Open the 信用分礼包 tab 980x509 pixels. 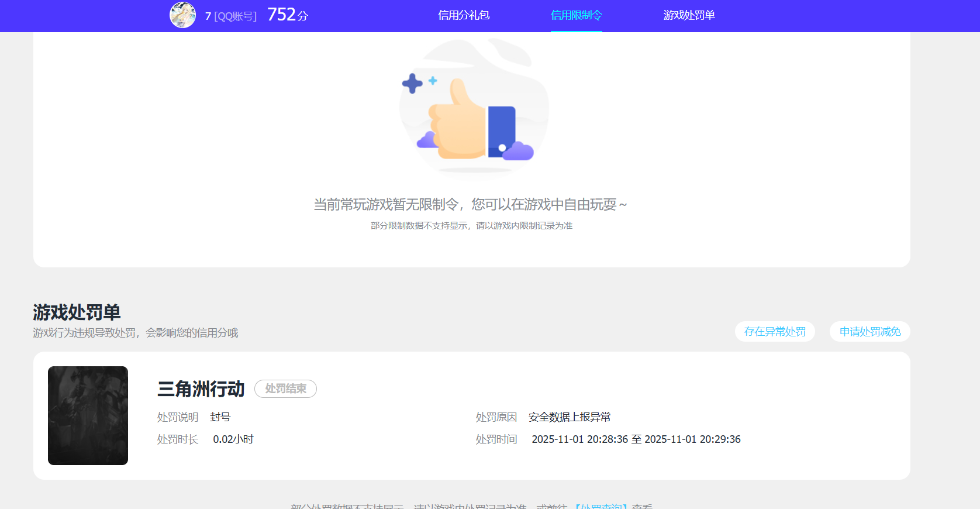pos(464,15)
